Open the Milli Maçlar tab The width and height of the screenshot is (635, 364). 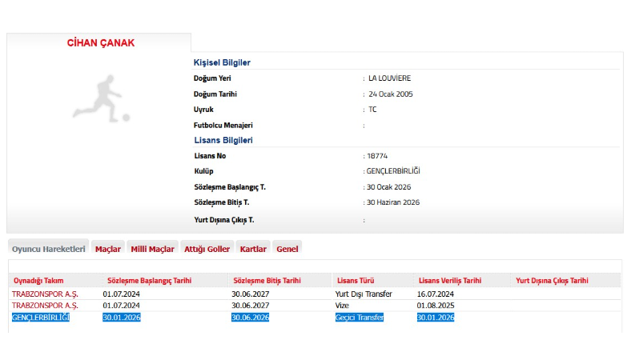152,249
